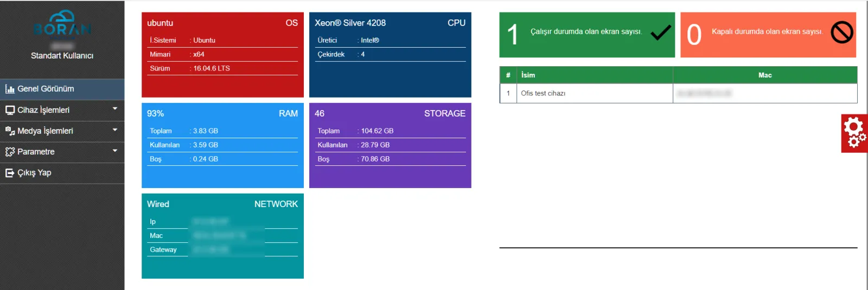Click the Çıkış Yap logout icon

[x=10, y=173]
